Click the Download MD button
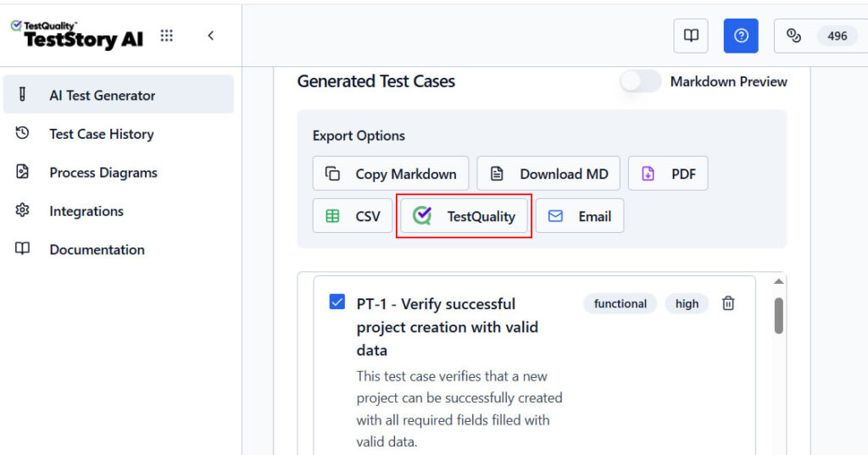Viewport: 868px width, 455px height. pos(548,174)
